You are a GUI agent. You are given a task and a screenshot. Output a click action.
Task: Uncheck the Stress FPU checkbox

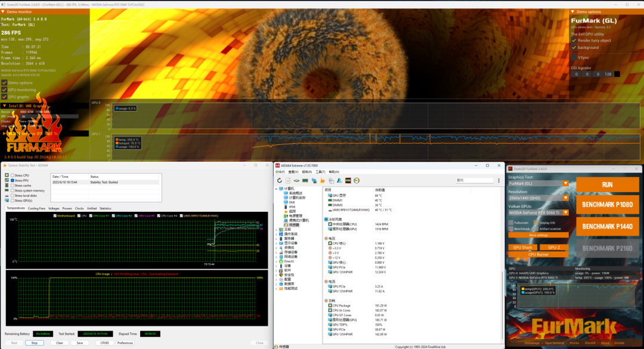coord(13,180)
